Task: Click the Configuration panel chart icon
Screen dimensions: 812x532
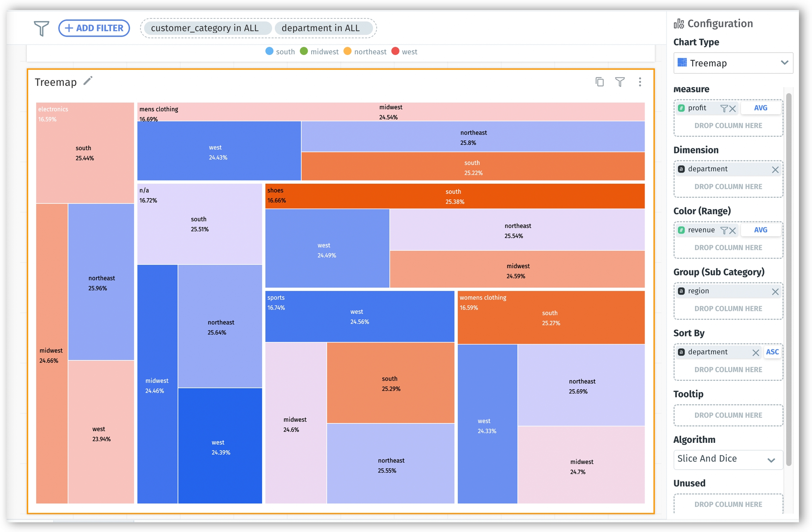Action: (679, 24)
